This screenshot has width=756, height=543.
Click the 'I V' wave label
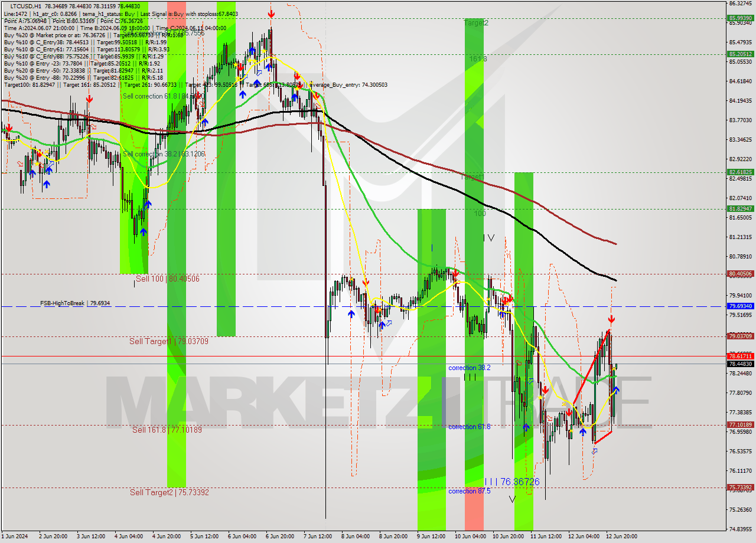488,238
